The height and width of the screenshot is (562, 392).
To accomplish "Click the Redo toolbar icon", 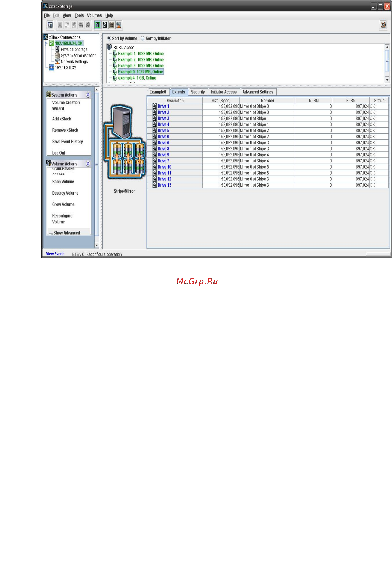I will coord(88,25).
